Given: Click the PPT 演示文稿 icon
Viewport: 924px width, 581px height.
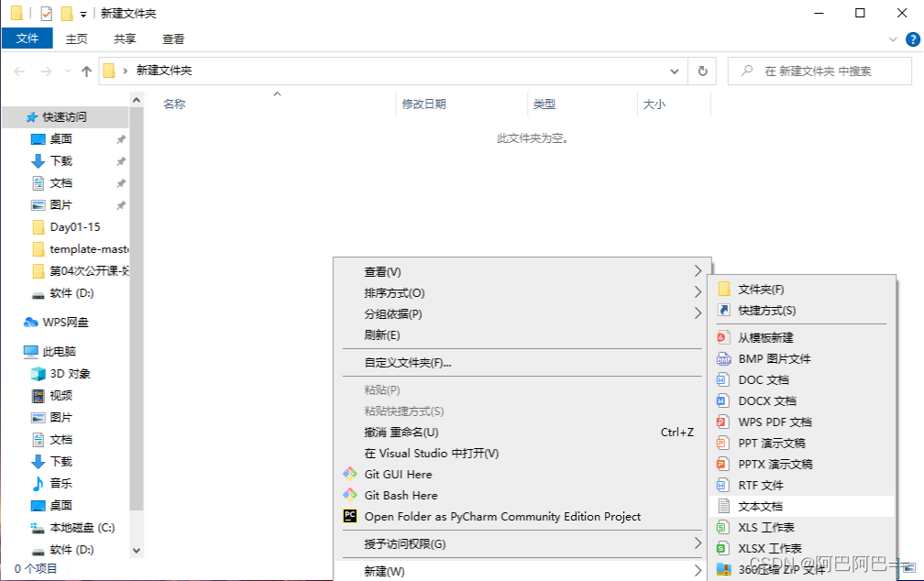Looking at the screenshot, I should point(722,444).
